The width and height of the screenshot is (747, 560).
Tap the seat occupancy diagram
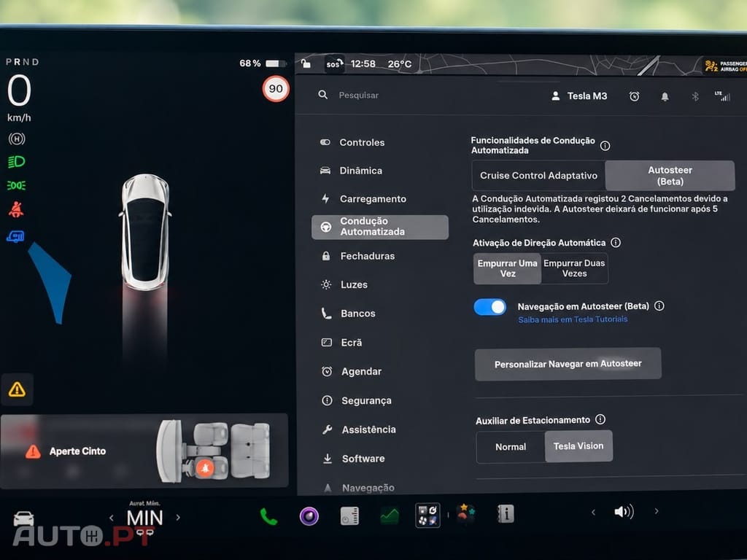[214, 451]
